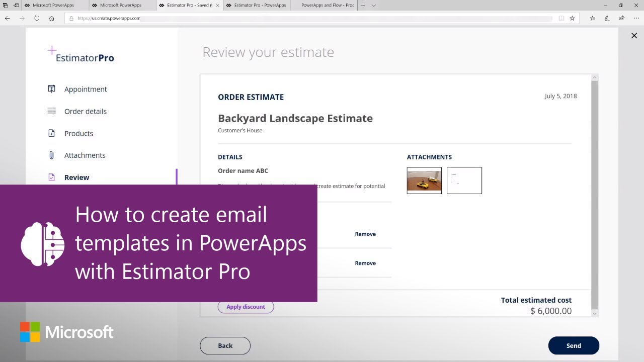Select the Order details list icon
Screen dimensions: 644x362
click(x=51, y=111)
